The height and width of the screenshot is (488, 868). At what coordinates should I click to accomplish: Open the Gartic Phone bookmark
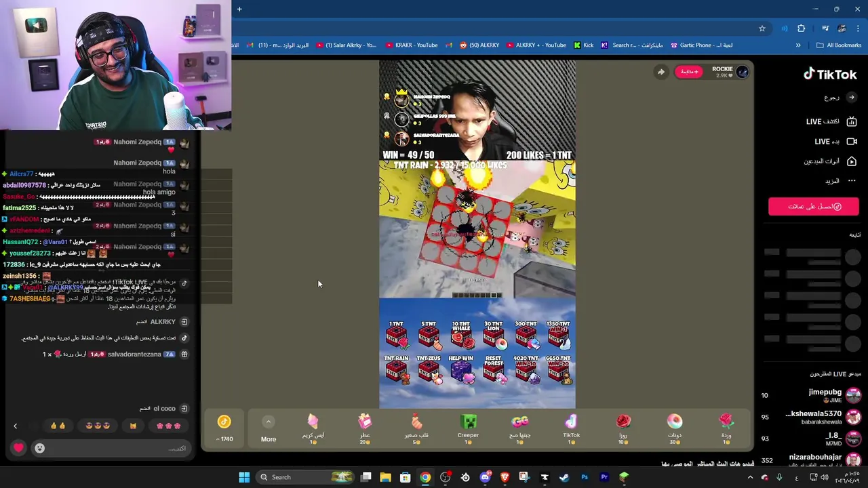(702, 45)
